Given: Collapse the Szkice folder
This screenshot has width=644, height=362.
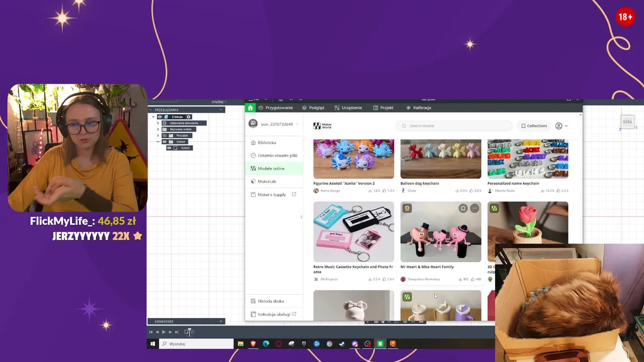Looking at the screenshot, I should click(158, 142).
